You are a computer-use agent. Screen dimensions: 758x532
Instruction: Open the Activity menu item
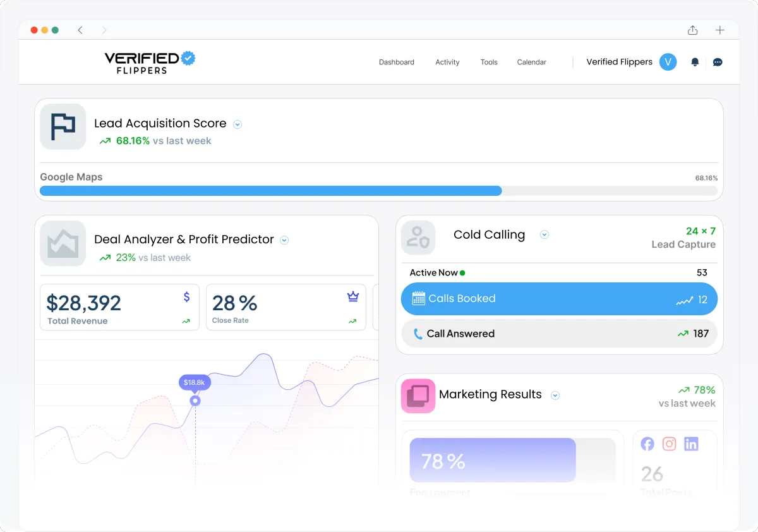pyautogui.click(x=447, y=62)
